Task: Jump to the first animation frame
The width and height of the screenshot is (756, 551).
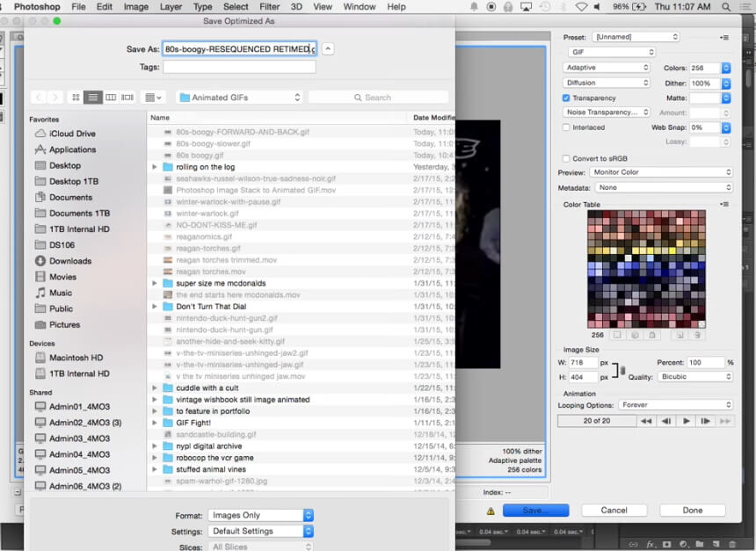Action: (x=646, y=421)
